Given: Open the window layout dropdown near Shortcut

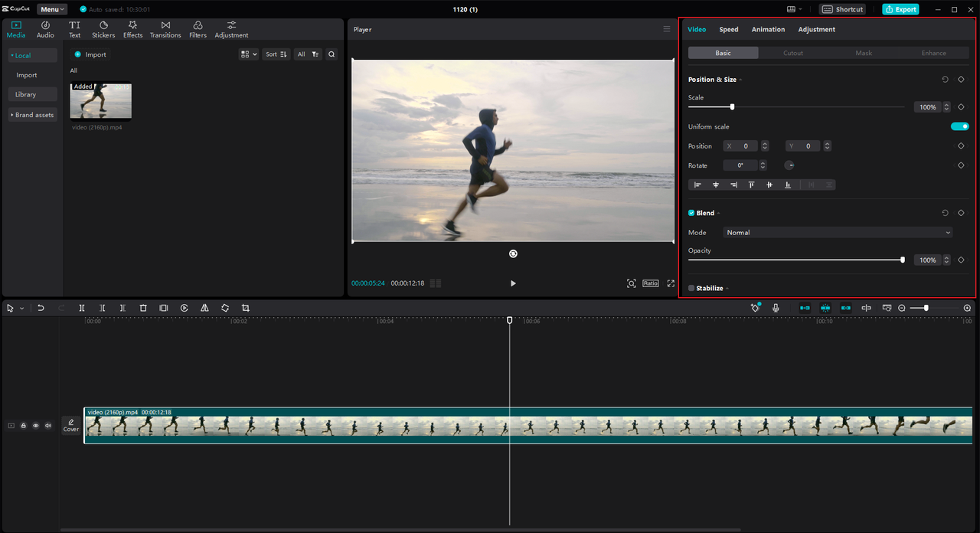Looking at the screenshot, I should pyautogui.click(x=794, y=9).
